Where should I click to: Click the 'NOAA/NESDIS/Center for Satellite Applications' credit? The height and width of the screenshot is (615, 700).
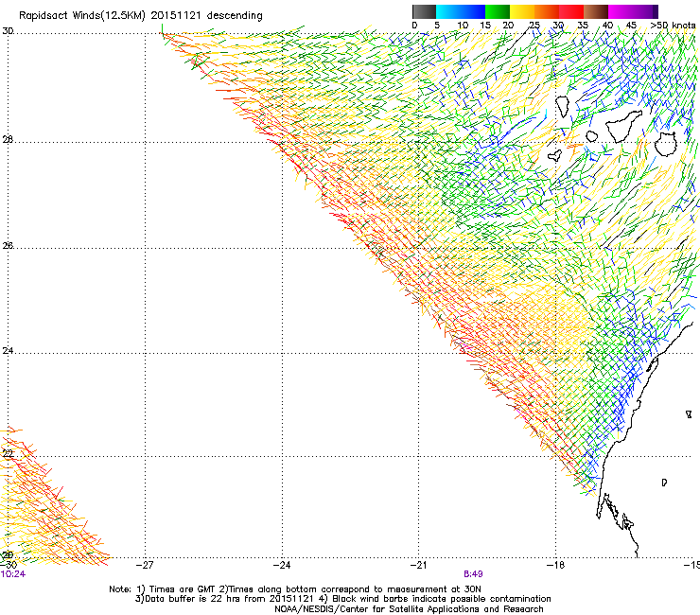(377, 609)
